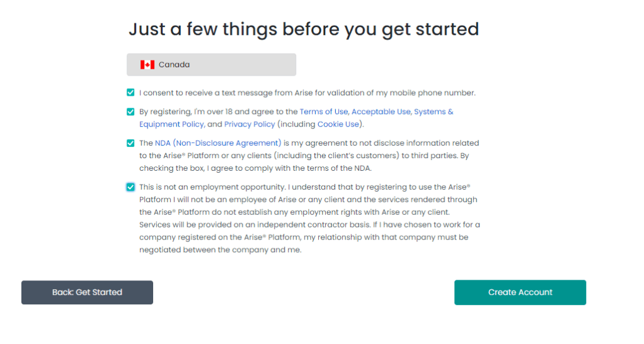This screenshot has height=344, width=644.
Task: Uncheck the text message consent checkbox
Action: (x=130, y=93)
